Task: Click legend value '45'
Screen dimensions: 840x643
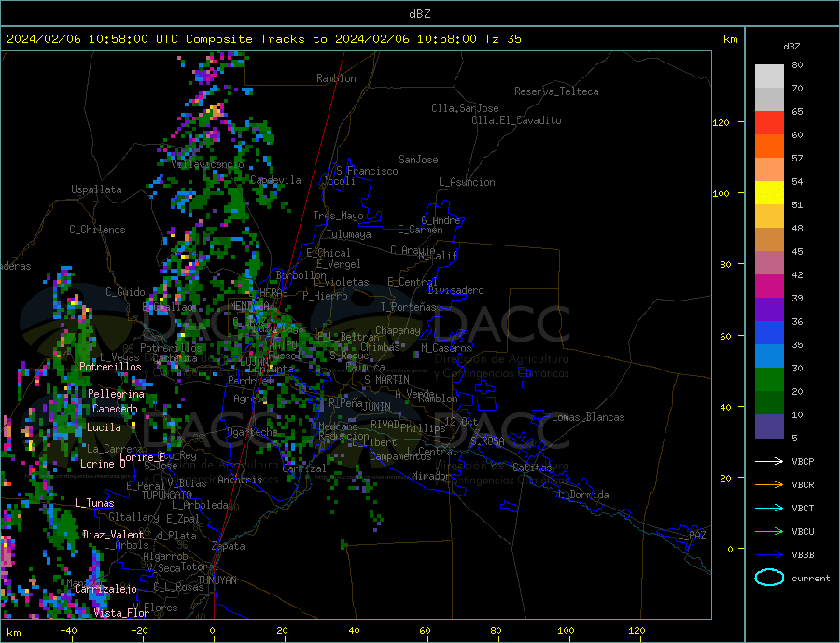Action: coord(797,251)
